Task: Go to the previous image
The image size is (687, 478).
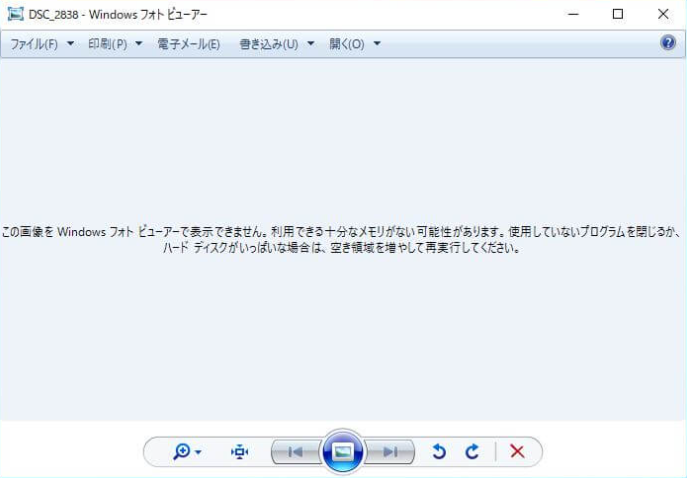Action: (x=296, y=452)
